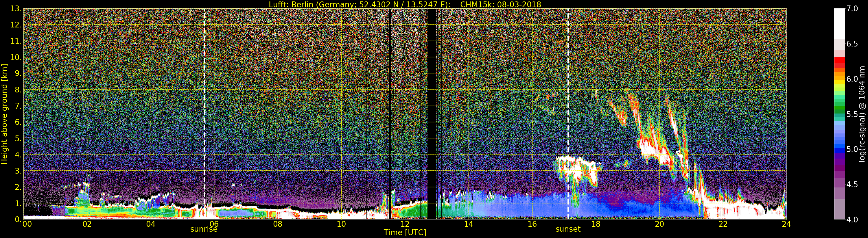868x238 pixels.
Task: Click the 12 tick on the time axis
Action: click(405, 224)
